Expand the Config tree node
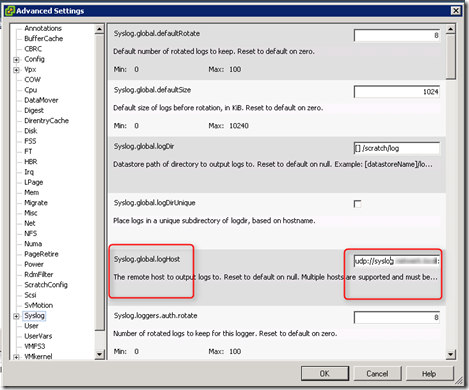 click(16, 60)
